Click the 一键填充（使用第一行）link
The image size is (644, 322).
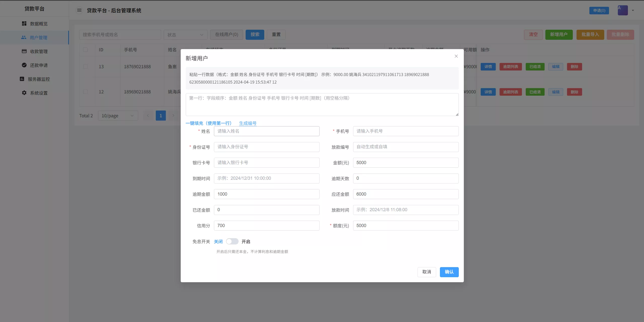click(x=208, y=123)
